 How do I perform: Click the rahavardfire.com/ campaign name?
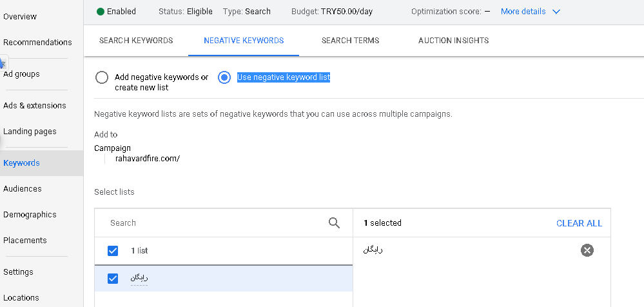point(148,159)
